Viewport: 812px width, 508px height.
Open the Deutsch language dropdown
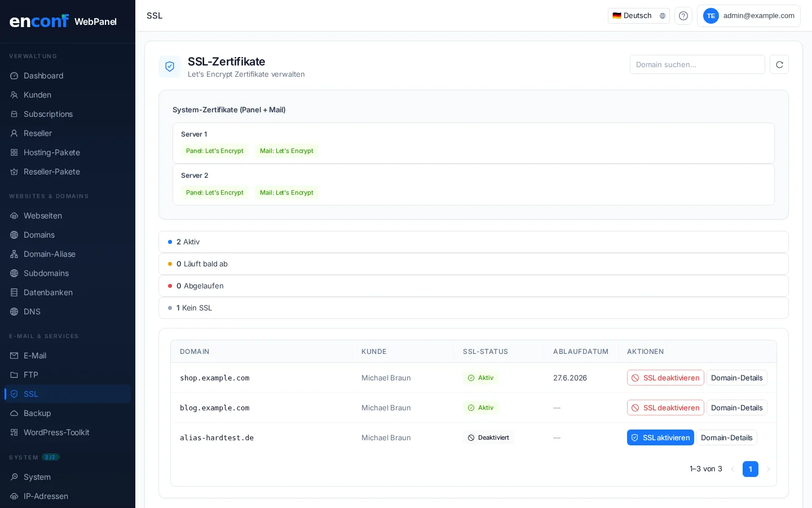638,16
